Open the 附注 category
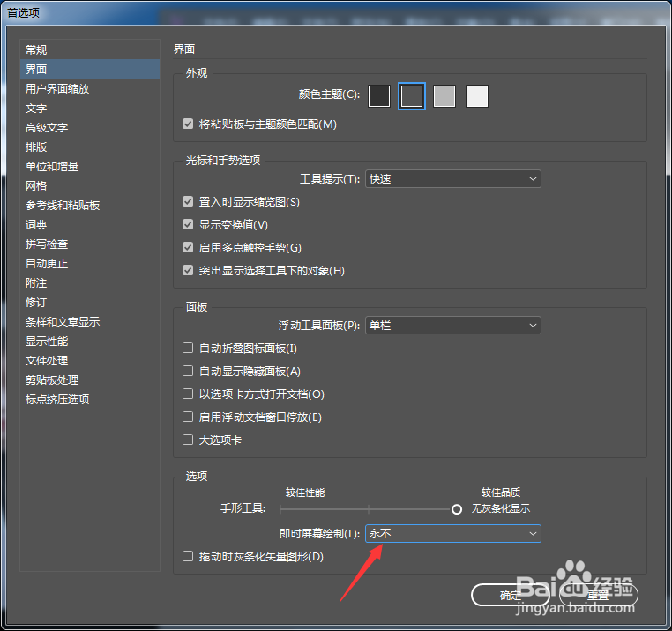This screenshot has width=672, height=631. 90,282
